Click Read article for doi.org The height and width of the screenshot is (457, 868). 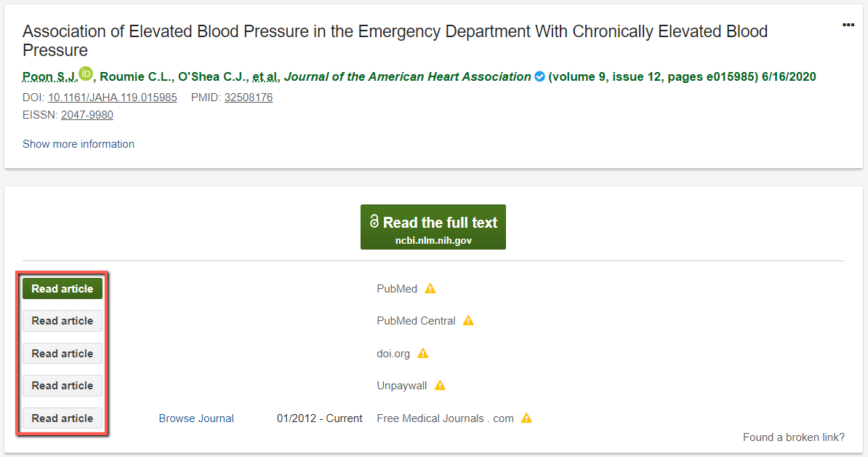pos(63,354)
